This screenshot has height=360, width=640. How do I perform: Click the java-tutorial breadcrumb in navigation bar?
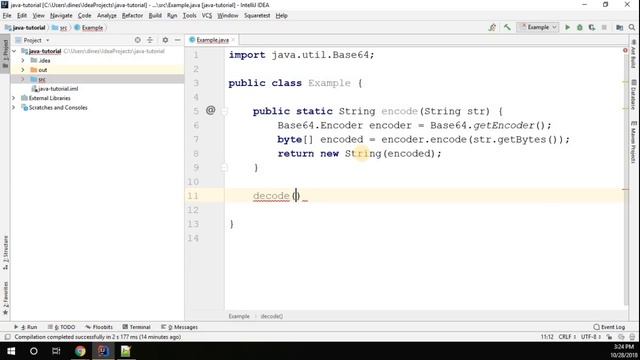pyautogui.click(x=25, y=28)
